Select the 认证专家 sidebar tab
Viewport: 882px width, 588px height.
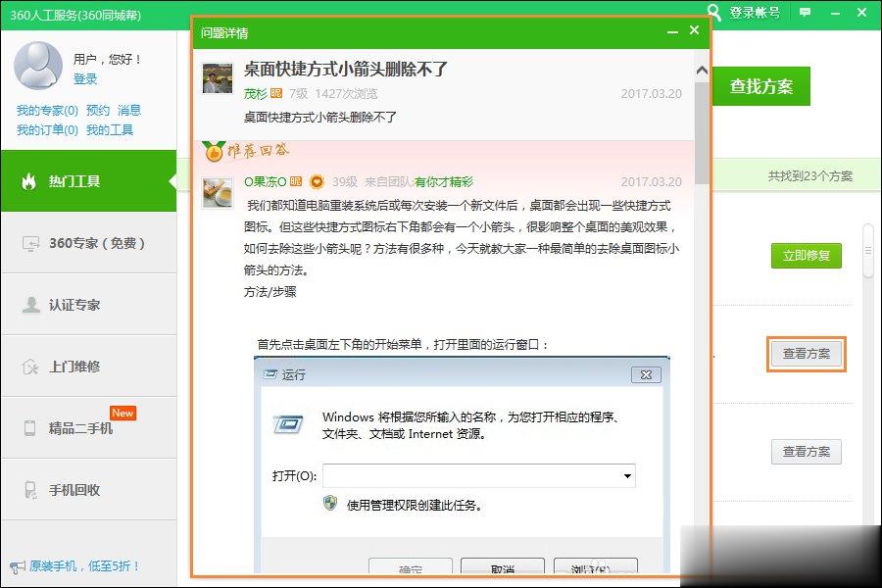[89, 305]
